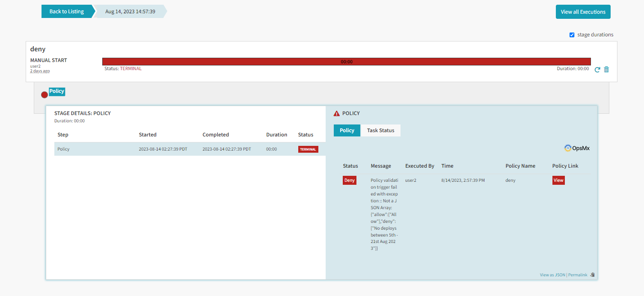Click the Permalink link
644x296 pixels.
pyautogui.click(x=578, y=275)
